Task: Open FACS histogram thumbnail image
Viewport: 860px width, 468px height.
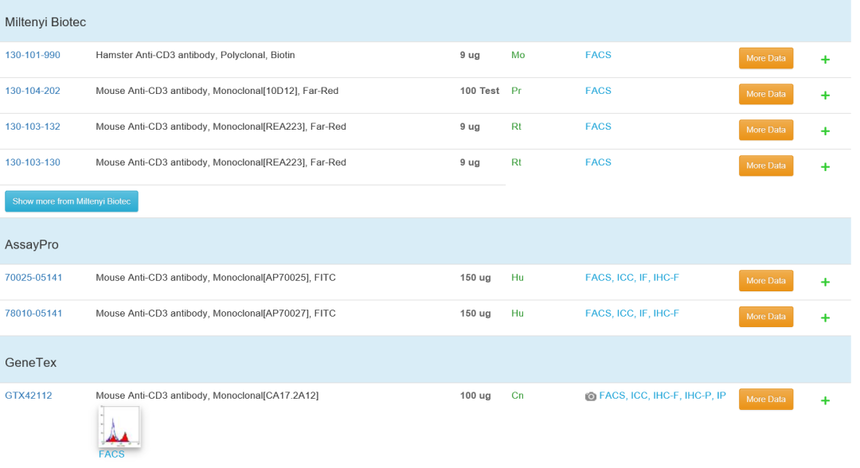Action: pos(119,427)
